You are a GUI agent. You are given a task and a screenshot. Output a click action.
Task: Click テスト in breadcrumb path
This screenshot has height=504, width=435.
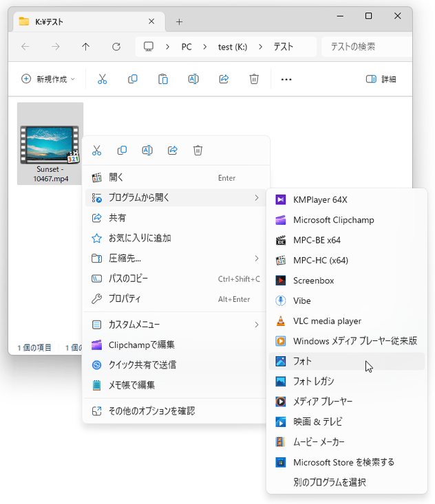tap(283, 47)
